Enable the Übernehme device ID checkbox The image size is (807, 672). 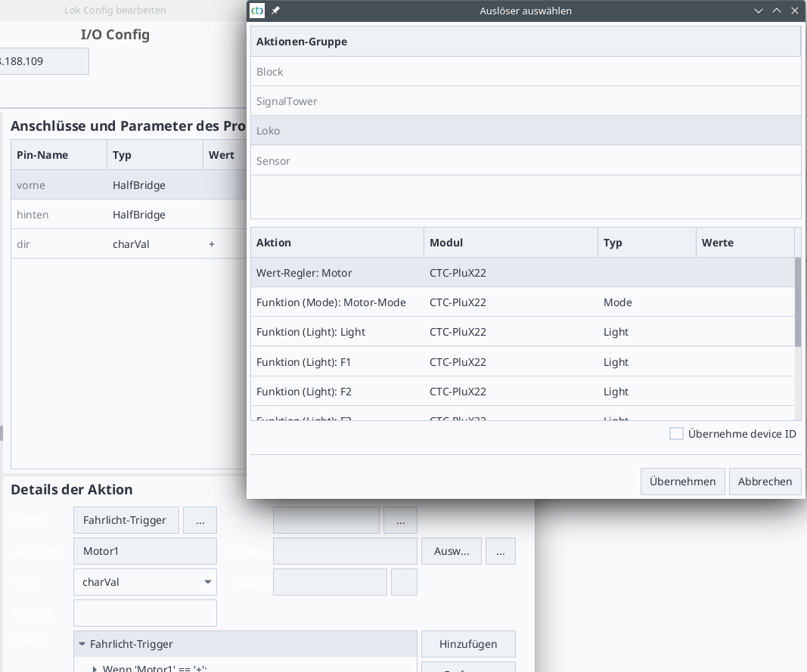point(676,434)
